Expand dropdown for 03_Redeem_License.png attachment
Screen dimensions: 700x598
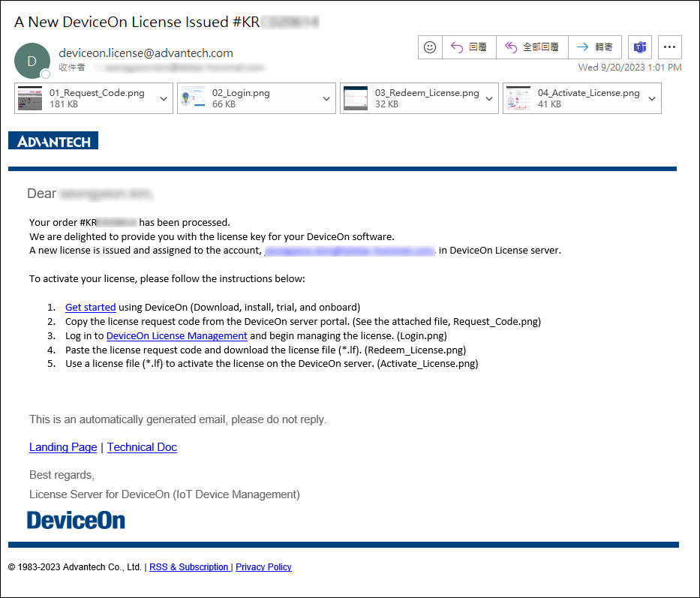pyautogui.click(x=489, y=99)
